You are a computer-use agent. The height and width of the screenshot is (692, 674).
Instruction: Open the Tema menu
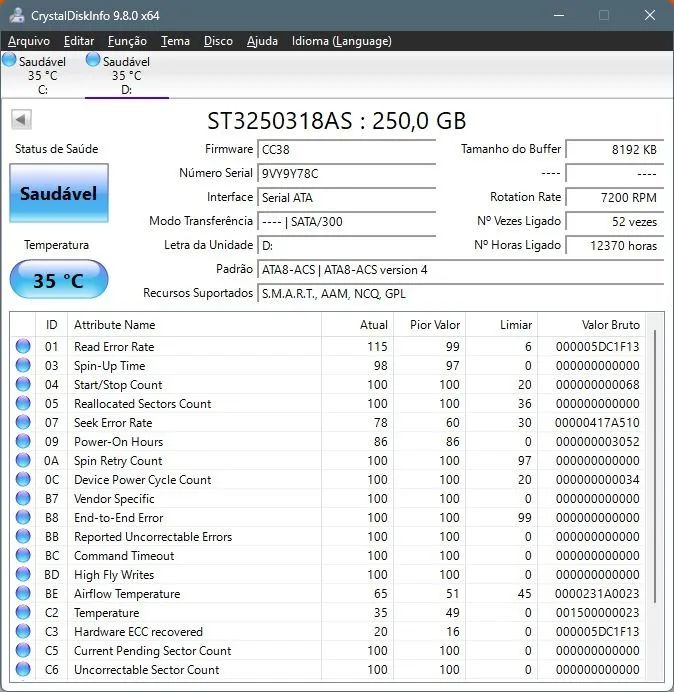175,41
